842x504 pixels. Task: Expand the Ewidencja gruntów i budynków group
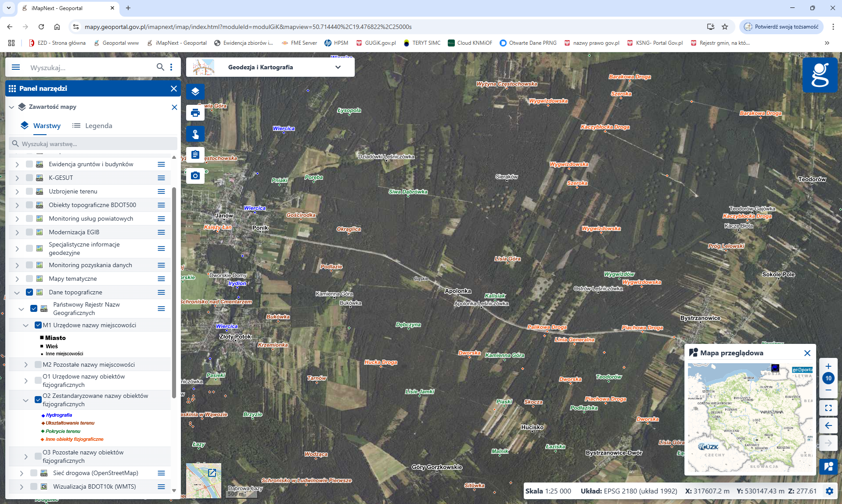(x=17, y=164)
